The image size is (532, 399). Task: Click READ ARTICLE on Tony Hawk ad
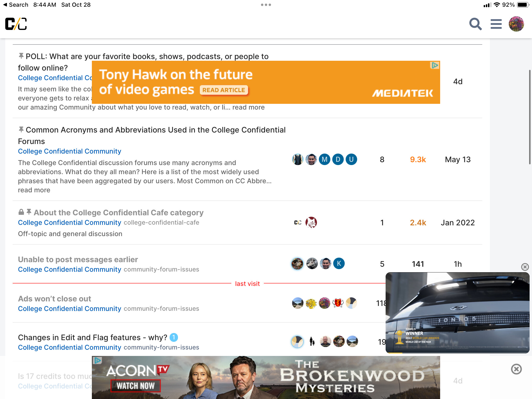pyautogui.click(x=224, y=90)
